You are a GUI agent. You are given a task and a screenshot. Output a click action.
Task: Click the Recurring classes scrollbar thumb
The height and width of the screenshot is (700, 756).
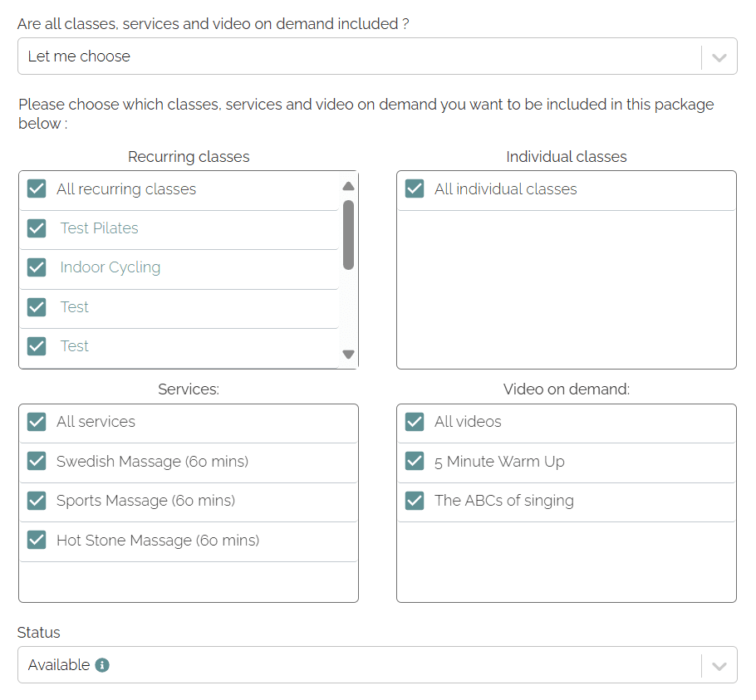tap(348, 234)
